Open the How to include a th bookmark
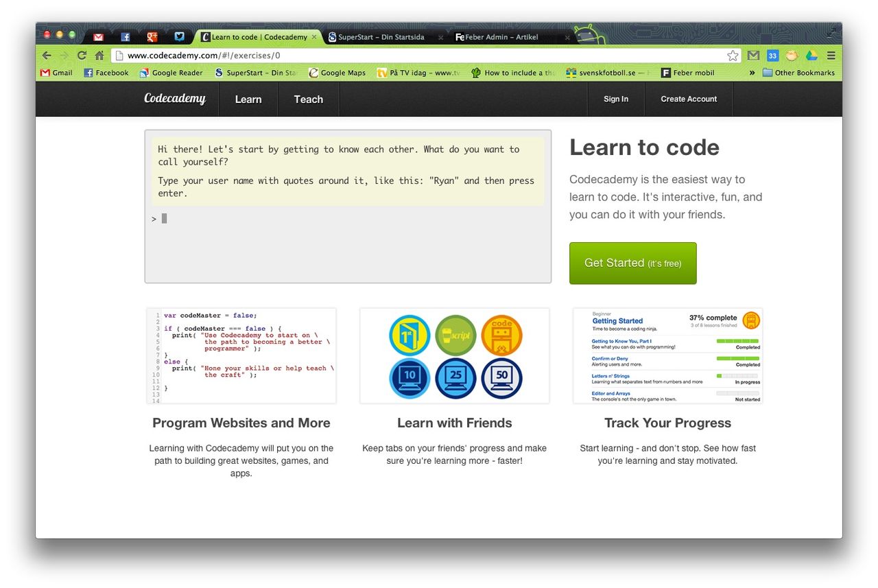The image size is (878, 588). click(513, 73)
